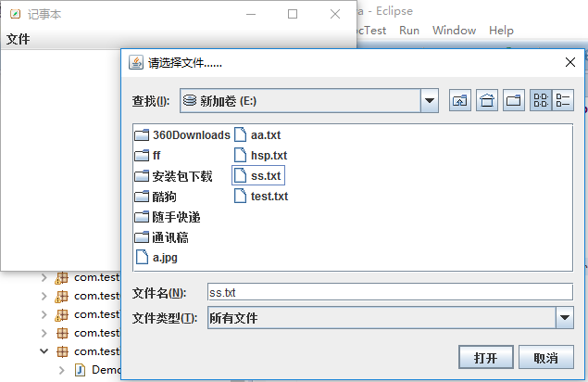Select the 360Downloads folder
Viewport: 588px width, 382px height.
point(182,134)
